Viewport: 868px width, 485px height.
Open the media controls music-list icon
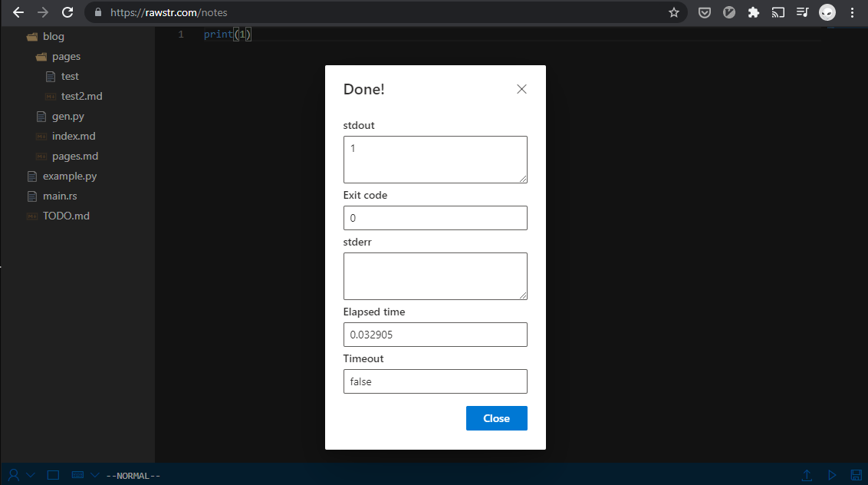pos(803,12)
